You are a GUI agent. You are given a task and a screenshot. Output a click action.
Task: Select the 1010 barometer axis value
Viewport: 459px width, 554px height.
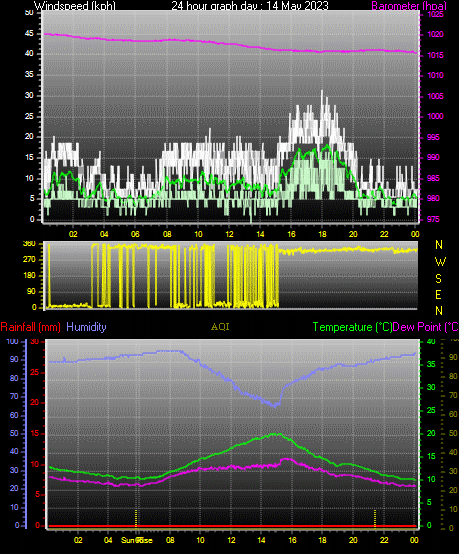435,75
